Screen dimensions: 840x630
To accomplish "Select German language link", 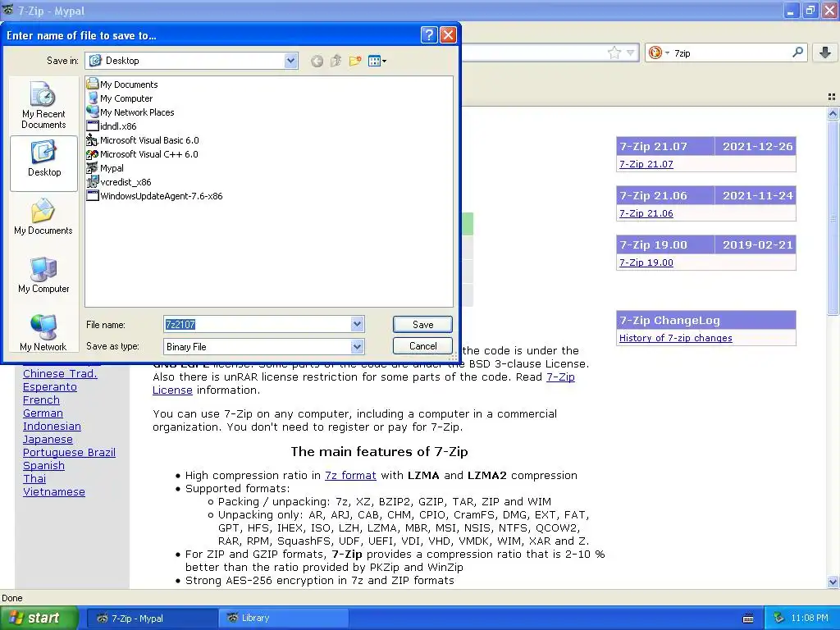I will click(43, 413).
